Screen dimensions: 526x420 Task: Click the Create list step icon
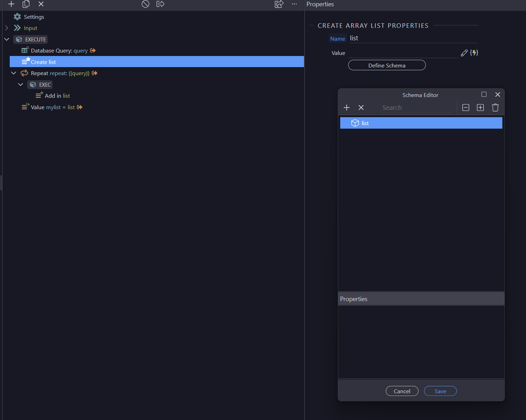pyautogui.click(x=26, y=61)
